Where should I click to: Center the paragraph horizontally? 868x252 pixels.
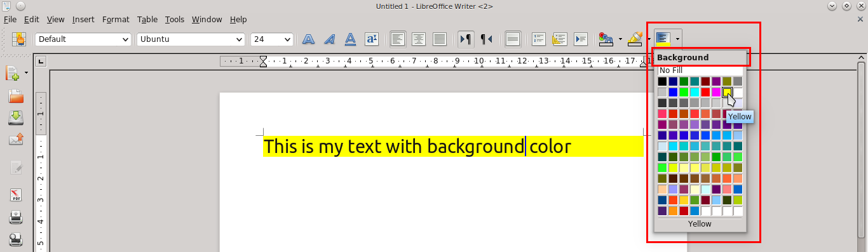point(418,39)
